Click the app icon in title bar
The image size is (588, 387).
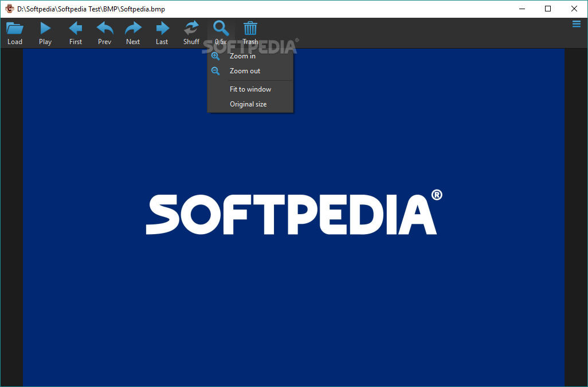pos(9,9)
